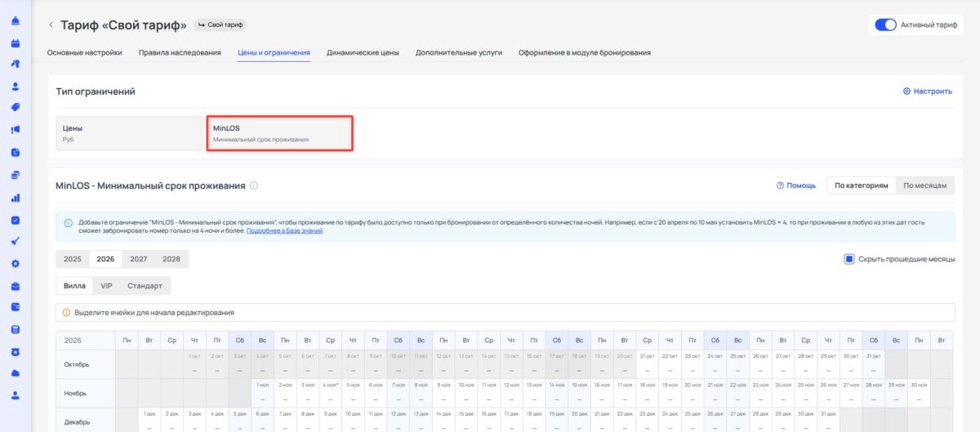Select the 10 дек calendar cell
This screenshot has width=980, height=432.
[353, 420]
